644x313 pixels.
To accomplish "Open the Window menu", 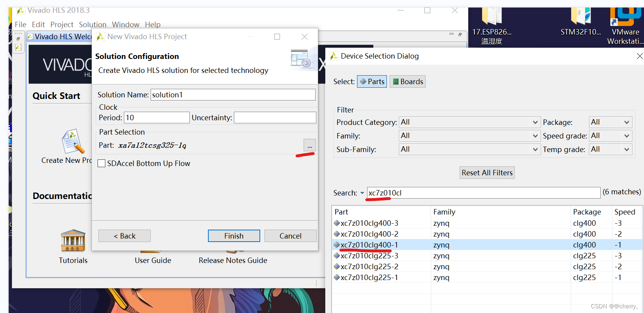I will pos(125,24).
